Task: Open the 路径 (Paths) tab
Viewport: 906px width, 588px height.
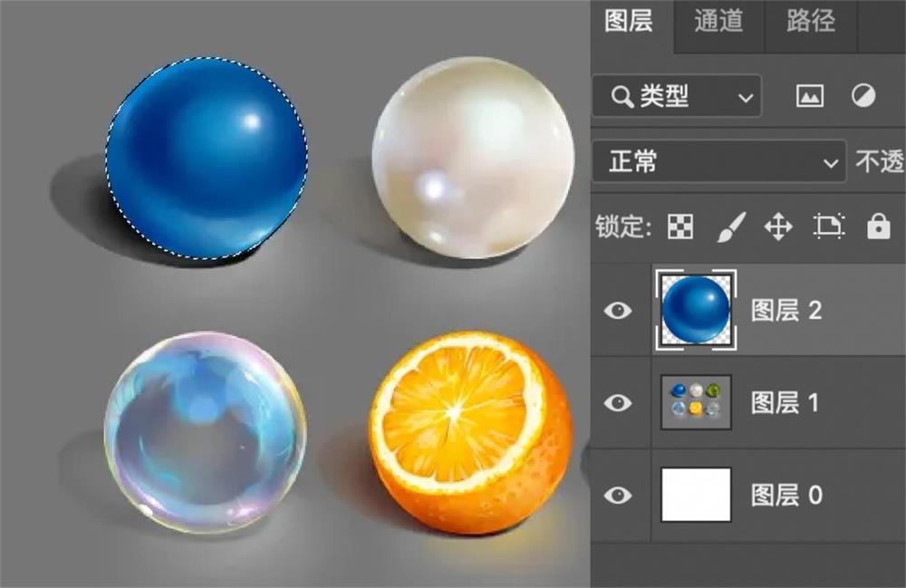Action: coord(811,22)
